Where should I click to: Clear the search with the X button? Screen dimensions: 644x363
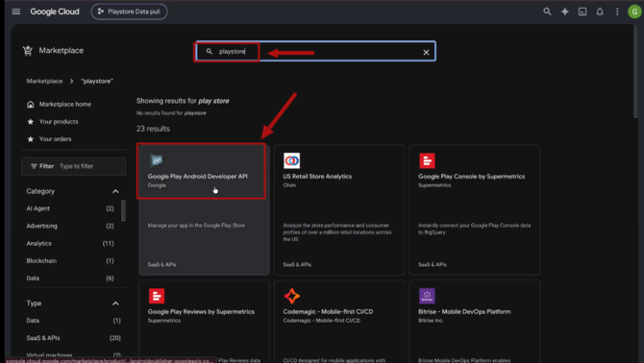pyautogui.click(x=426, y=52)
